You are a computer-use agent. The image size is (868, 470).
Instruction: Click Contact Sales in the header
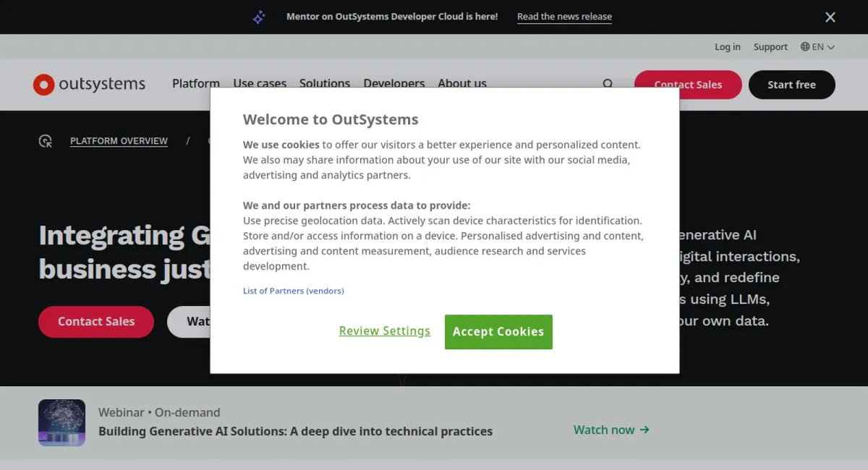(688, 85)
